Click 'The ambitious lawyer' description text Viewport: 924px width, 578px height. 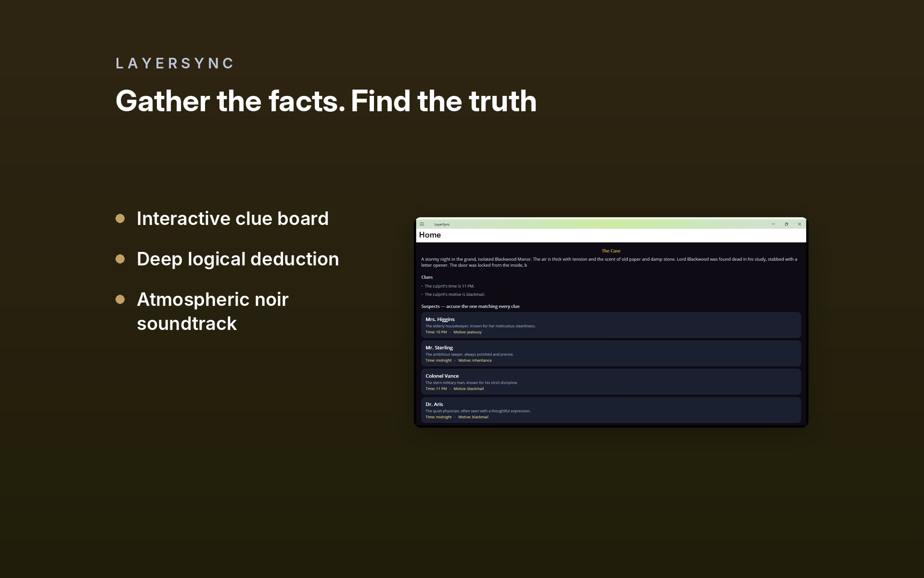[x=470, y=355]
